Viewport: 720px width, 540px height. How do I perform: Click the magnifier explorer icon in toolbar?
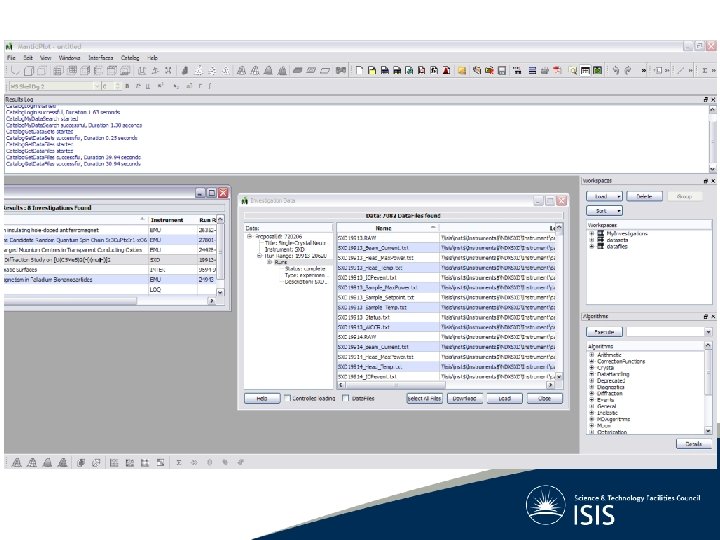pos(573,70)
